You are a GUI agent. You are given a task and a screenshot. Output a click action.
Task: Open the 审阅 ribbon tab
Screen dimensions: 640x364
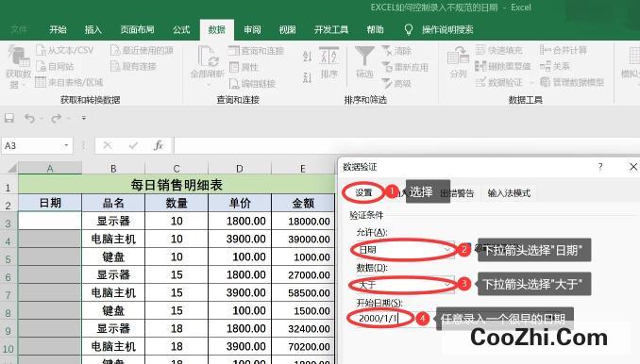click(252, 29)
